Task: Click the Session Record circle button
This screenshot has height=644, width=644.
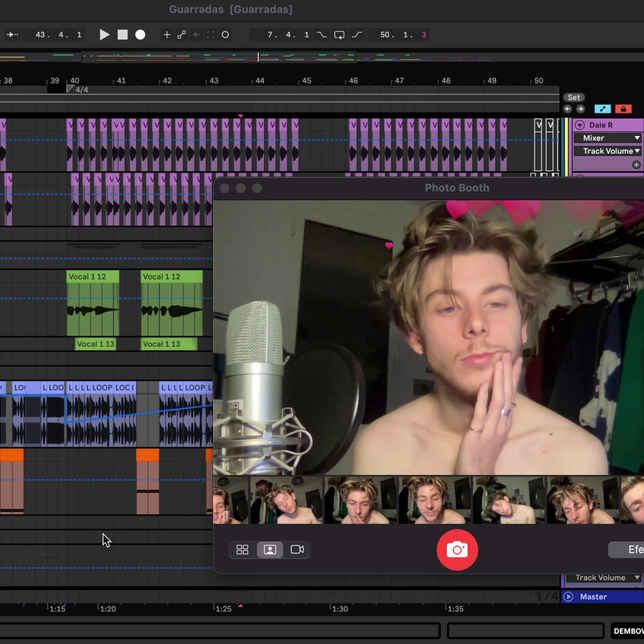Action: pos(225,35)
